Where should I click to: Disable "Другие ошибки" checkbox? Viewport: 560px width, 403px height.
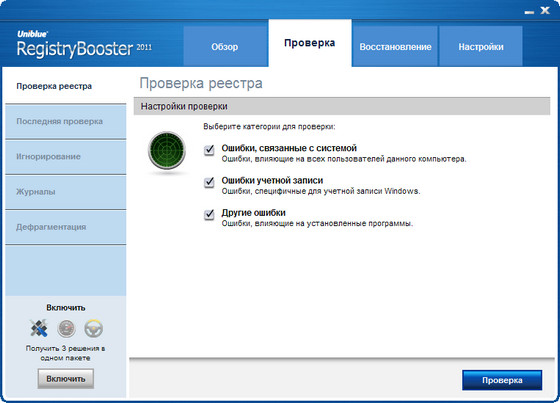click(209, 214)
